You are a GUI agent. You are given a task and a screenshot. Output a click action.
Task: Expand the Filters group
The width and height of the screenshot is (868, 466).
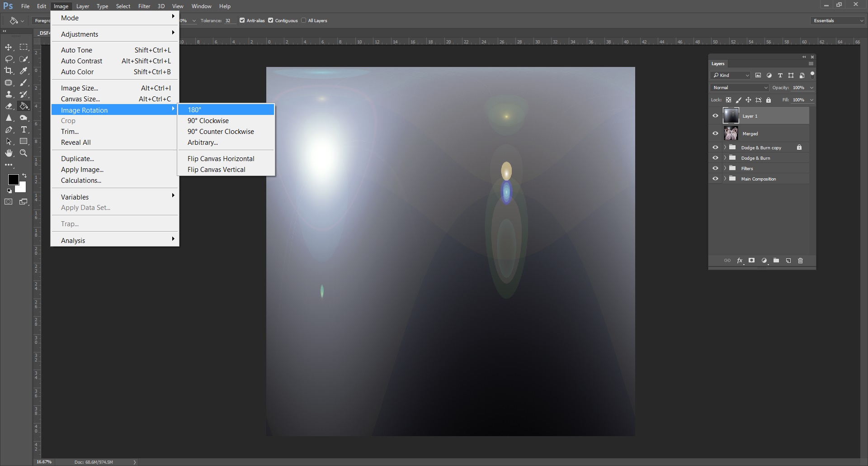[725, 168]
